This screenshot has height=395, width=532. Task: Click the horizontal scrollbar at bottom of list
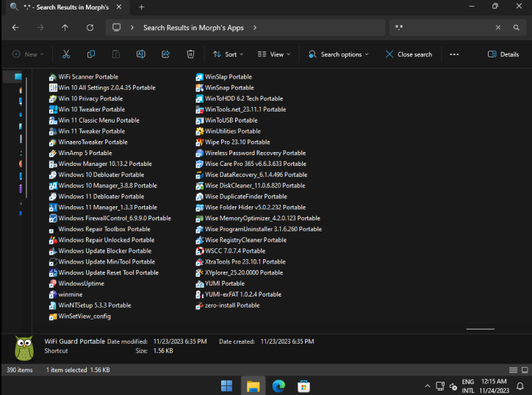(480, 329)
